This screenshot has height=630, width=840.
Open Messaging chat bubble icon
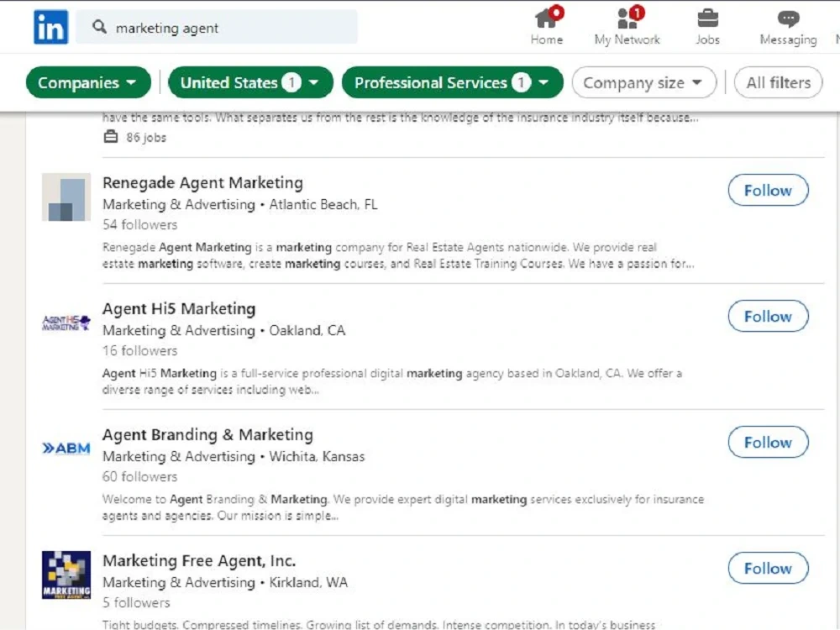[788, 19]
